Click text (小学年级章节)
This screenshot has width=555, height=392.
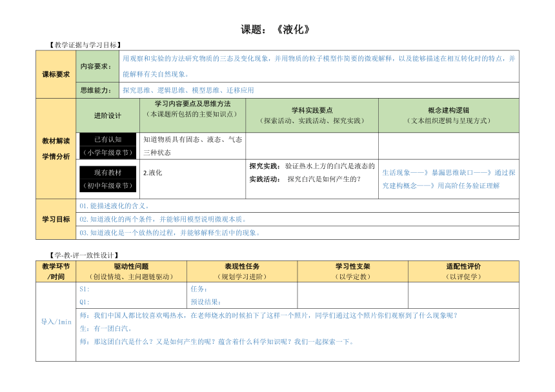coord(108,153)
